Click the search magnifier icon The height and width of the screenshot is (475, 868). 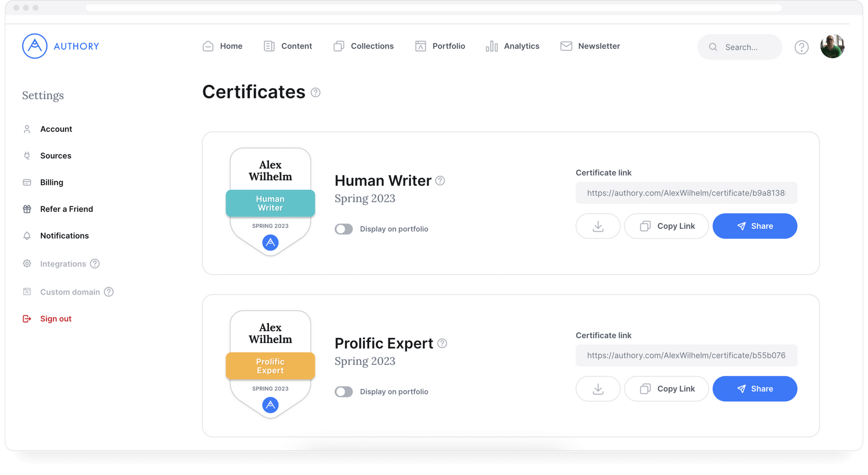point(713,47)
